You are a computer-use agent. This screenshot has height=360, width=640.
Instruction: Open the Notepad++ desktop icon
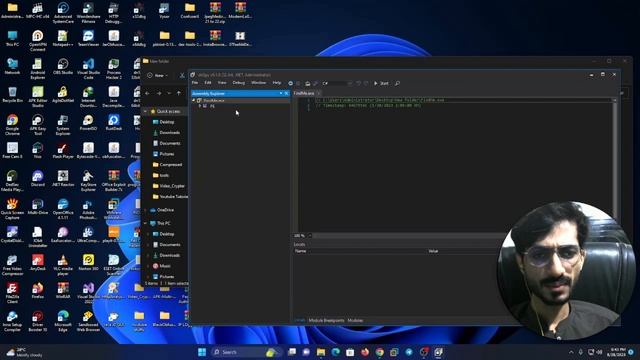[x=62, y=39]
